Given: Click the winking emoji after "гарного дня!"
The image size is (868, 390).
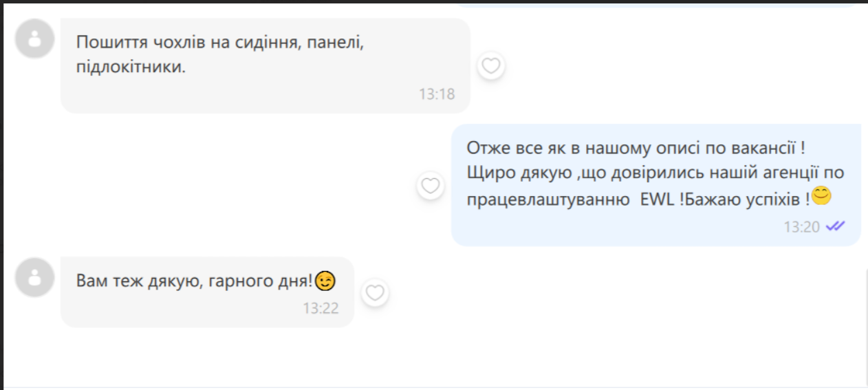Looking at the screenshot, I should [325, 281].
